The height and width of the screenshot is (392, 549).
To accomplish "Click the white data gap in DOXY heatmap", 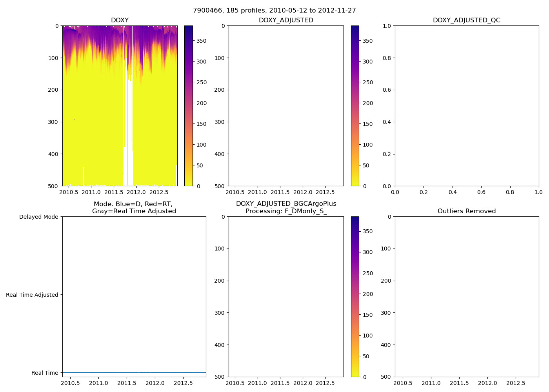I will click(x=128, y=118).
